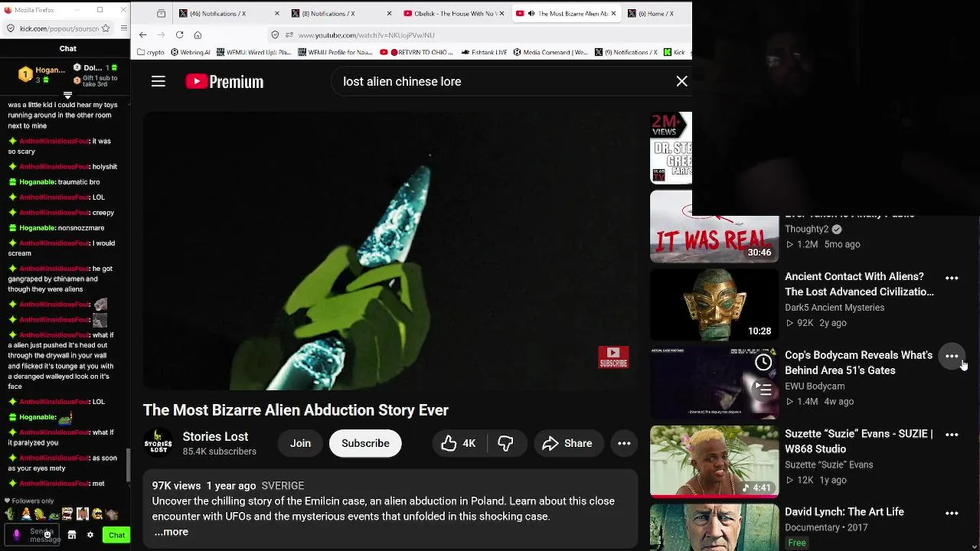
Task: Join the Stories Lost channel membership
Action: 300,443
